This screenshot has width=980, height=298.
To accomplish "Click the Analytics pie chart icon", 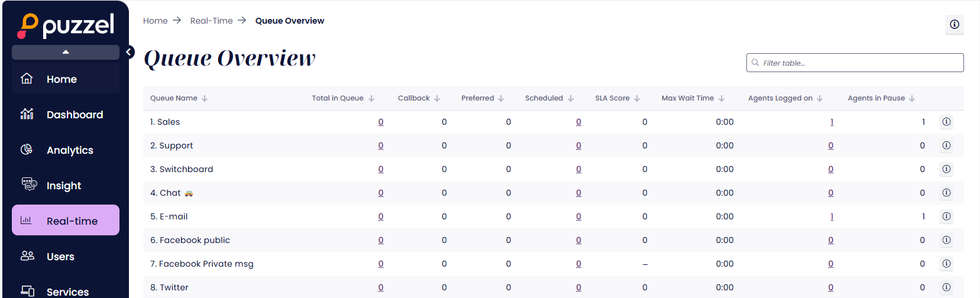I will coord(27,150).
